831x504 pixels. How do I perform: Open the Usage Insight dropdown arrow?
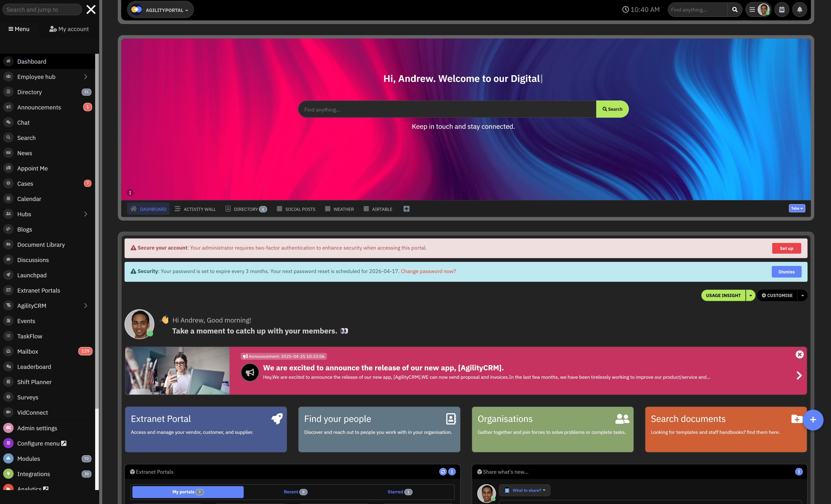click(x=750, y=295)
